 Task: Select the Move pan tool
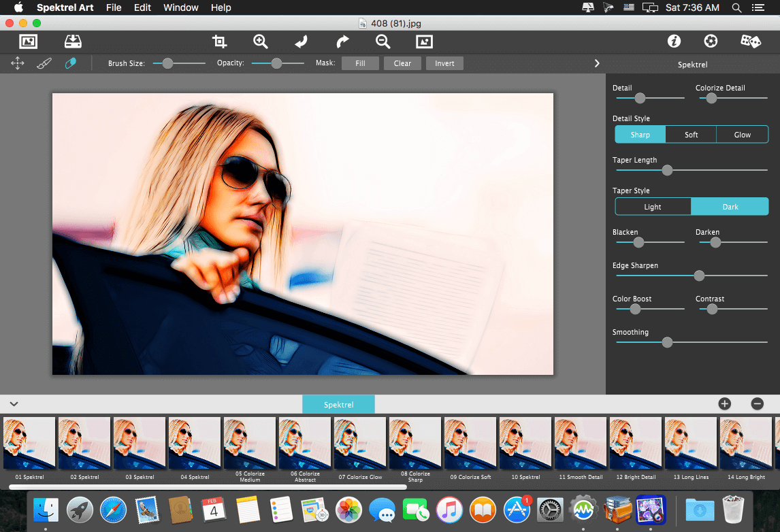(x=18, y=63)
